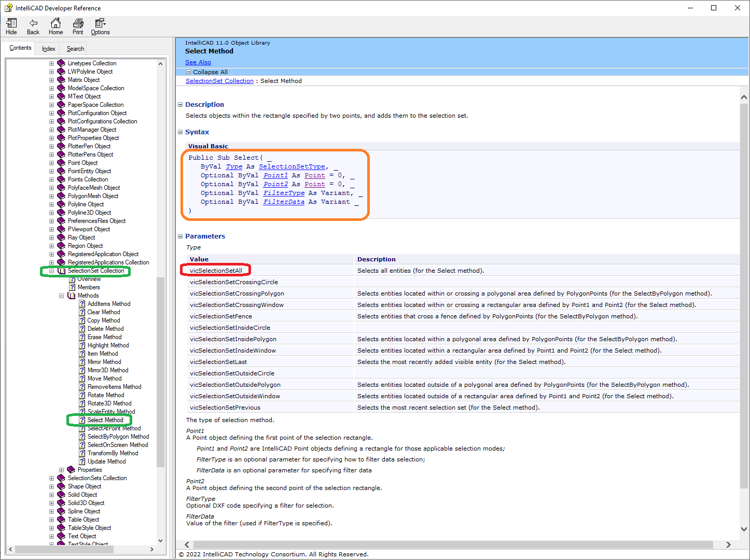Open Update Method in the tree
750x560 pixels.
[x=106, y=461]
